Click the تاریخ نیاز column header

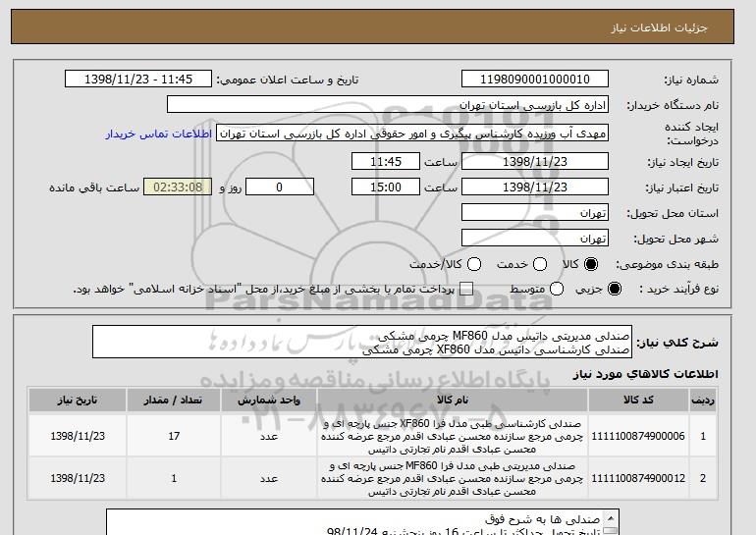78,401
